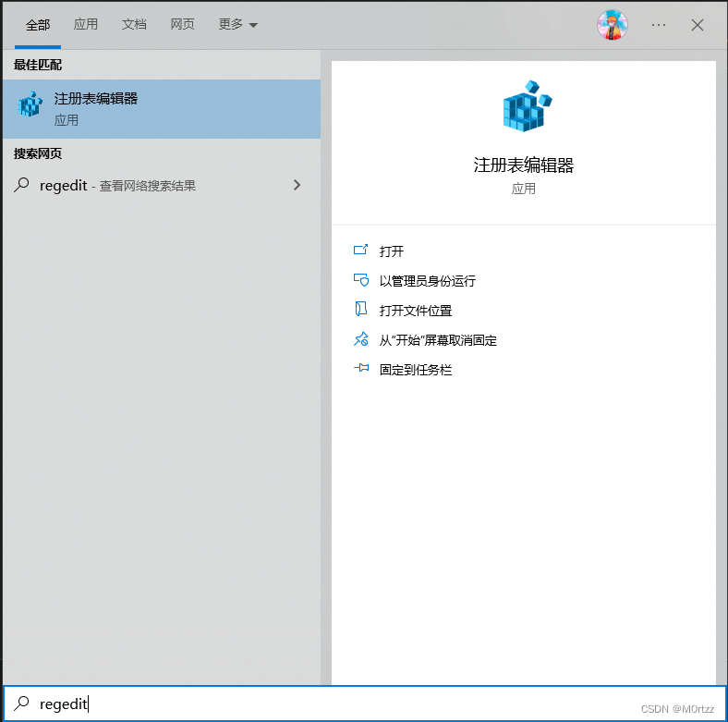Switch to the 文档 tab

(x=134, y=24)
